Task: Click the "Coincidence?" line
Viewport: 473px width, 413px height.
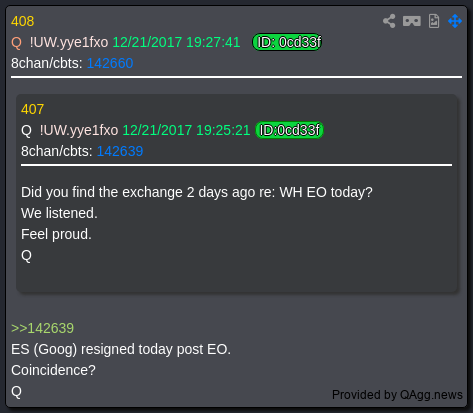Action: [x=53, y=370]
